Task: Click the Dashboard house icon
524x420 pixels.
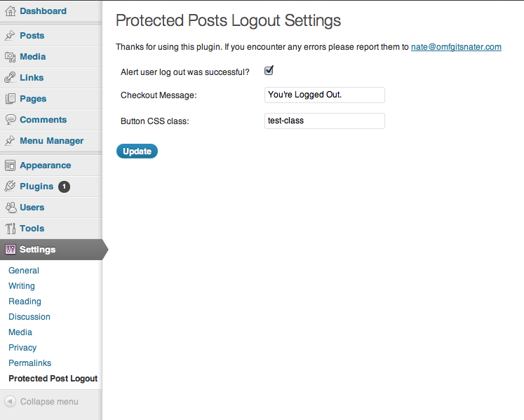Action: [11, 11]
